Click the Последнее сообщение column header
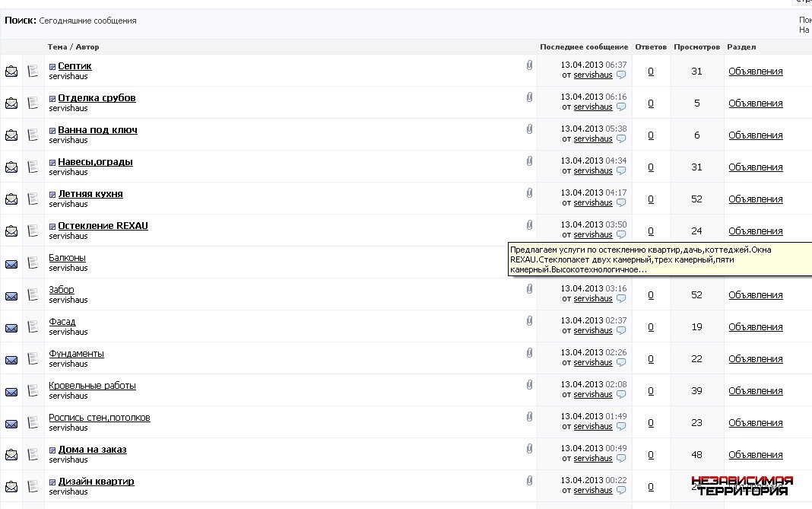The image size is (812, 509). click(x=584, y=47)
